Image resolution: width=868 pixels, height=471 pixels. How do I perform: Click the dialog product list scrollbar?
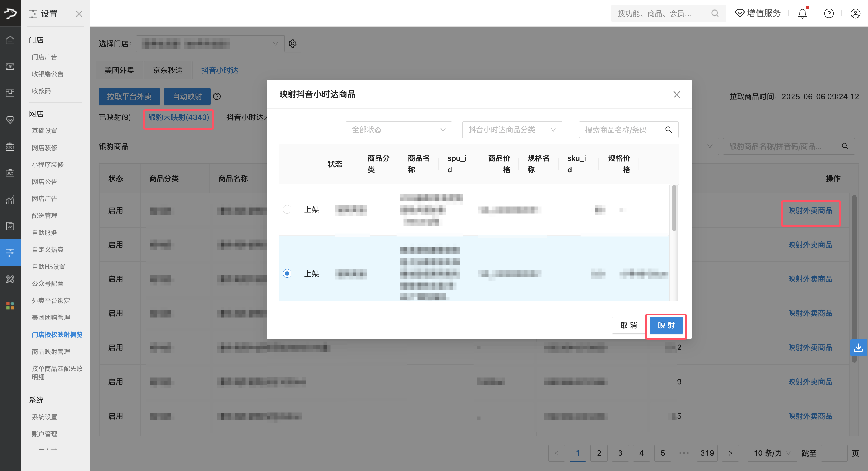click(674, 208)
